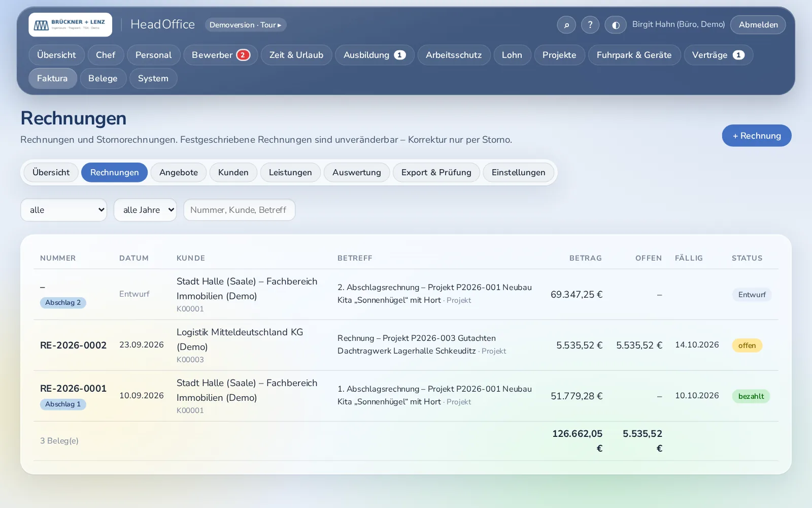Log out via Abmelden button
The image size is (812, 508).
click(x=758, y=24)
